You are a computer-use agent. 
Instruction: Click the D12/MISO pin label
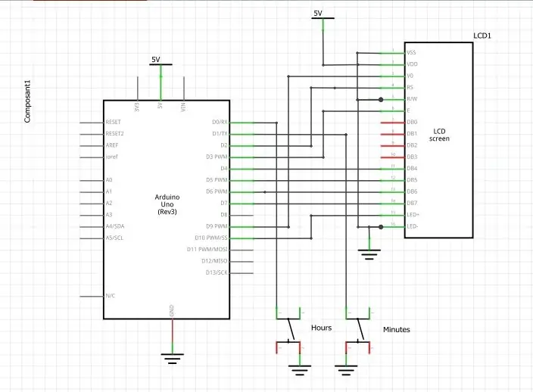pyautogui.click(x=214, y=261)
